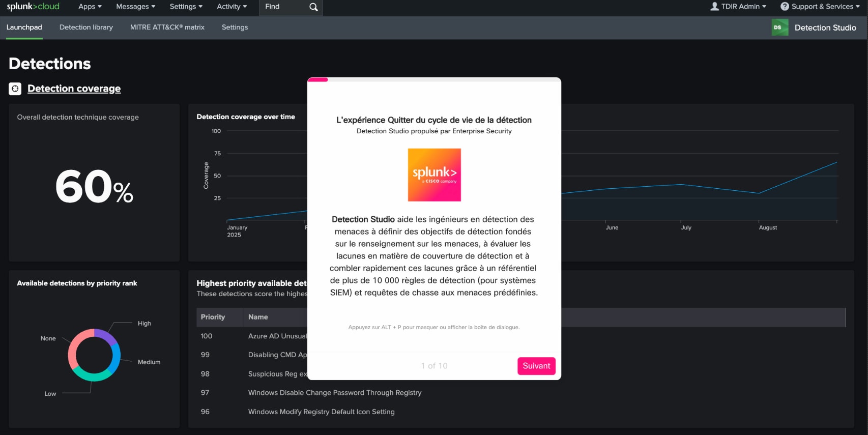Click priority value 100 cell
The height and width of the screenshot is (435, 868).
coord(207,336)
